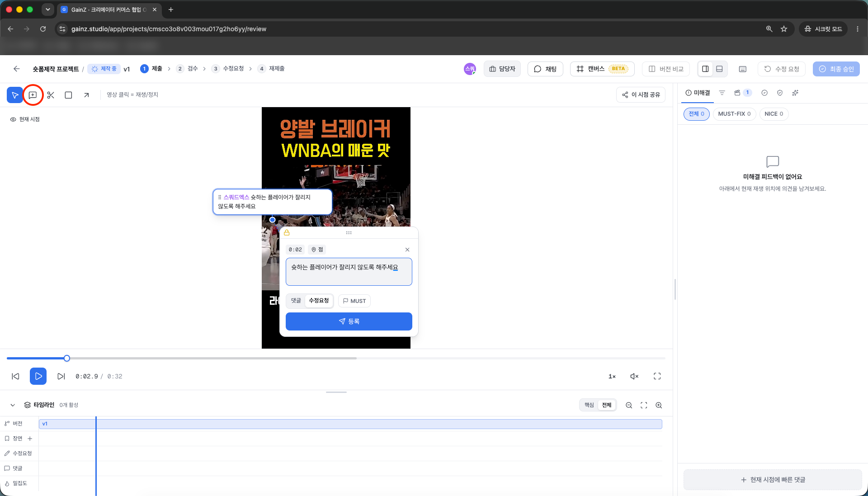Share this moment via 이 시점 공유
868x496 pixels.
click(641, 94)
